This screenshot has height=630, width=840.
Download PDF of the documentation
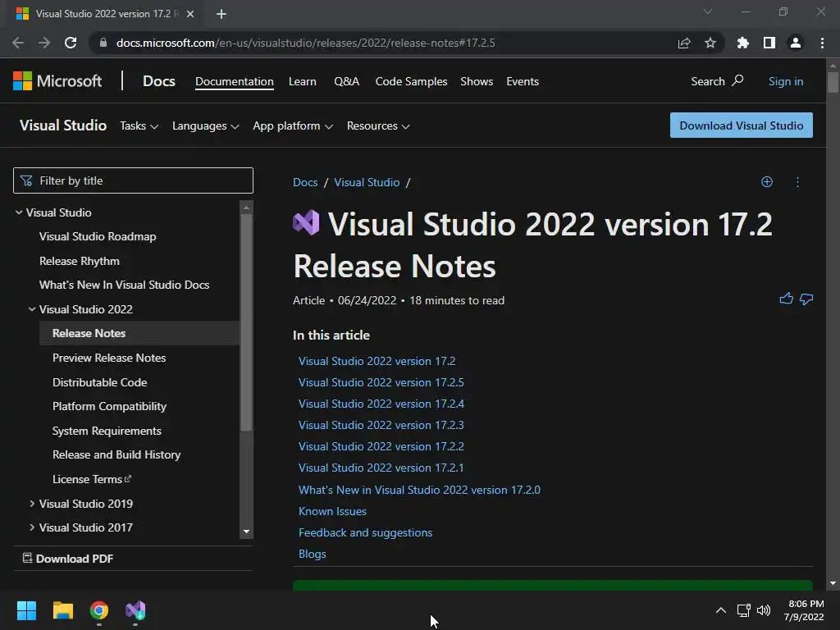point(68,558)
